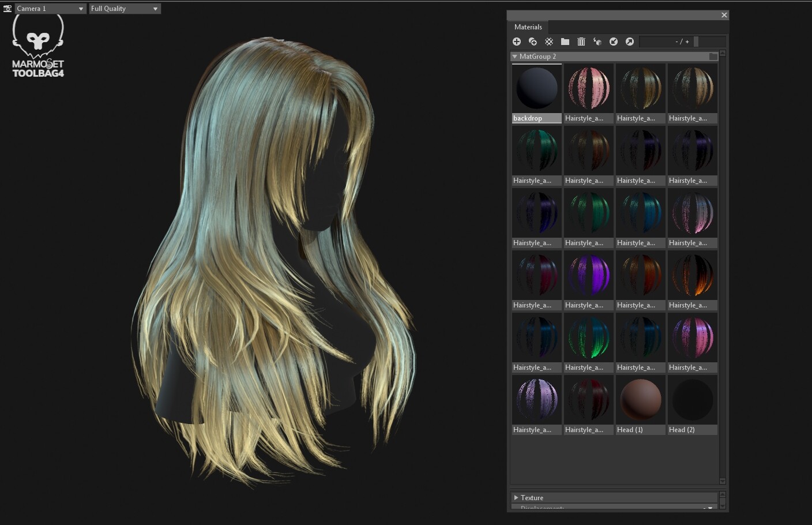The image size is (812, 525).
Task: Change render quality via Full Quality dropdown
Action: point(124,8)
